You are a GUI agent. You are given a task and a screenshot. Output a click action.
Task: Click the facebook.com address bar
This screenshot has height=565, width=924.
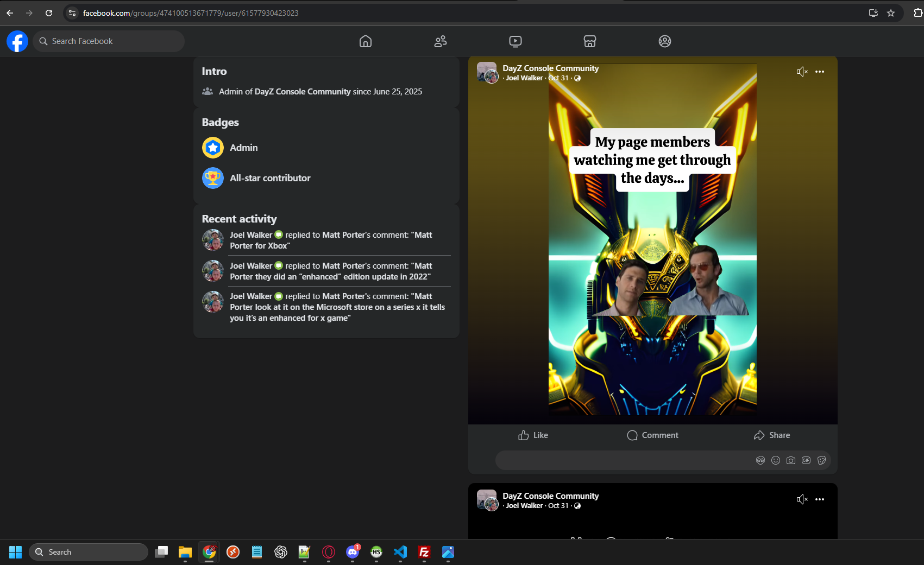(x=467, y=13)
